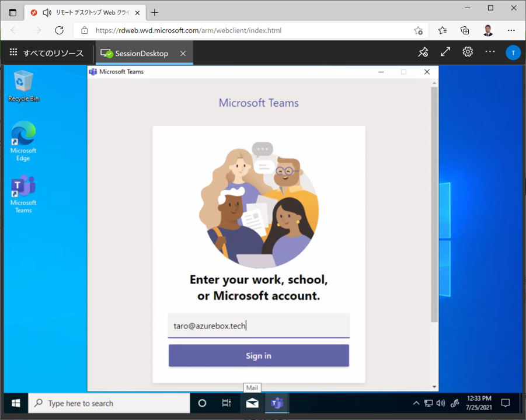
Task: Go forward in the browser
Action: pos(37,30)
